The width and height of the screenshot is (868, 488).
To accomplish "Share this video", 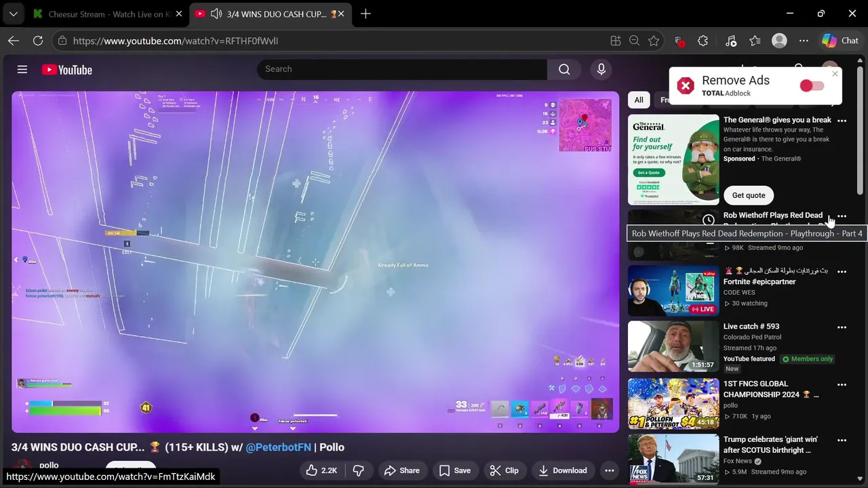I will tap(402, 470).
